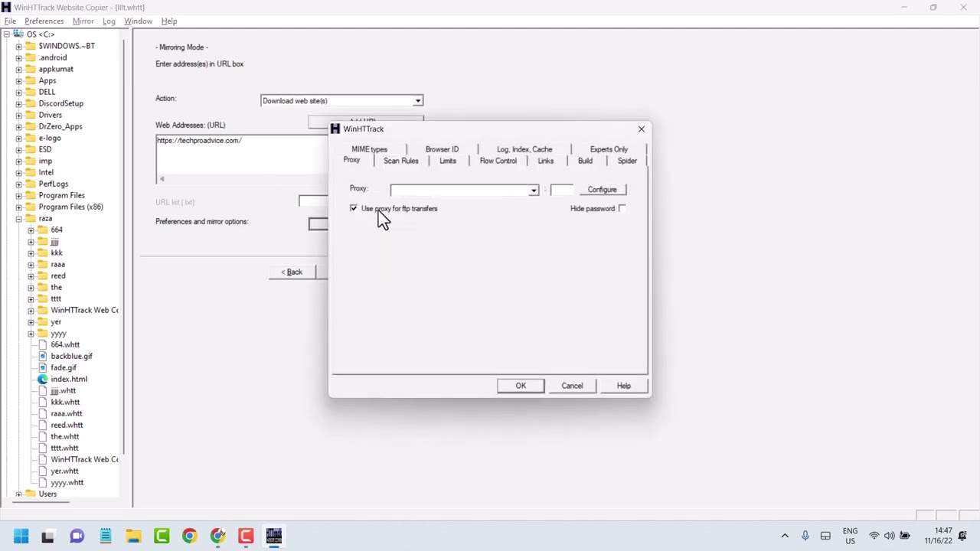Image resolution: width=980 pixels, height=551 pixels.
Task: Open File Explorer from the taskbar
Action: [x=133, y=536]
